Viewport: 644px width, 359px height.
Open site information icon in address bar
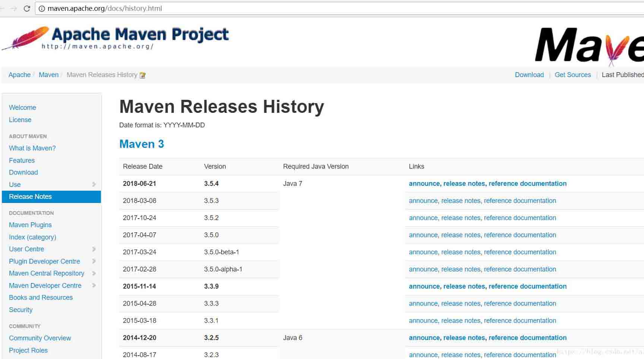[x=42, y=9]
